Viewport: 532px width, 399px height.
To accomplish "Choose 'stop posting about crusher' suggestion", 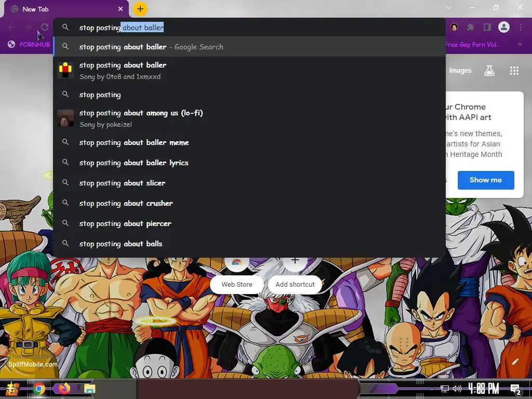I will coord(249,203).
